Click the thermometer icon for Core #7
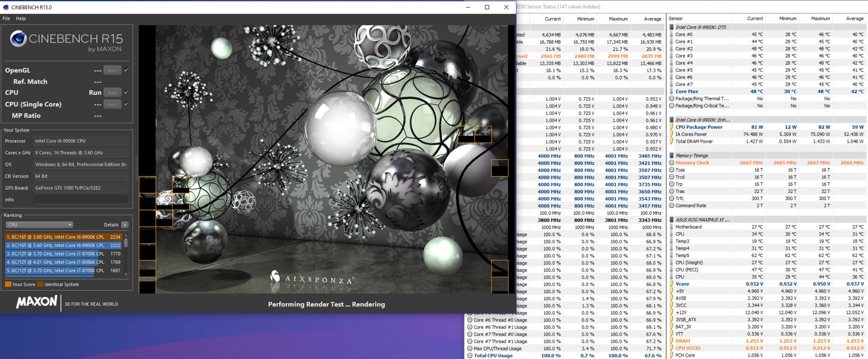This screenshot has height=359, width=868. (x=672, y=84)
